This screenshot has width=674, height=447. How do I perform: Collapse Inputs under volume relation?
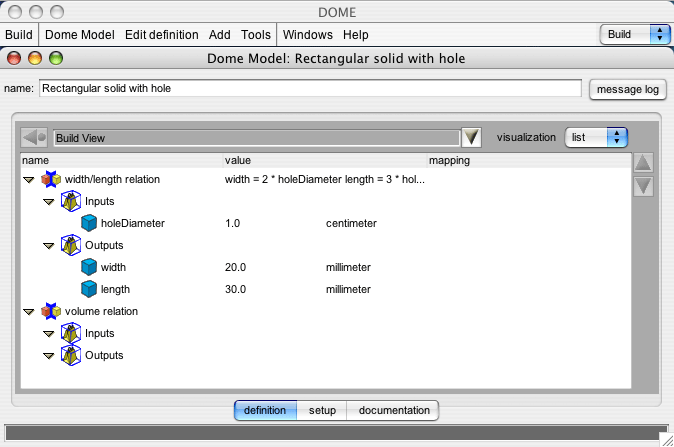[x=49, y=334]
